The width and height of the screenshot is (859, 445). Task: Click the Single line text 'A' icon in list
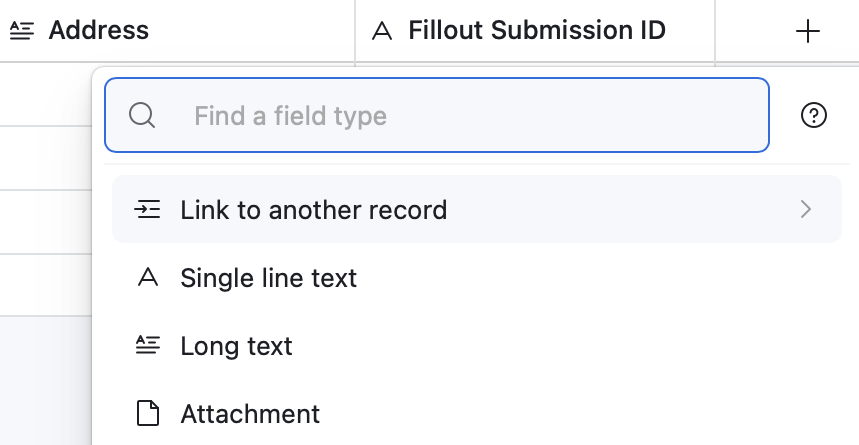pos(147,278)
